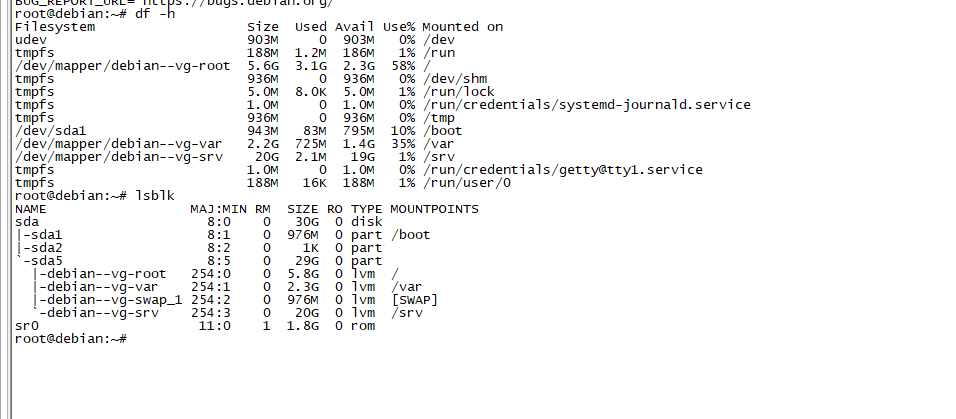Click the last empty root@debian prompt
The height and width of the screenshot is (419, 956).
point(70,339)
